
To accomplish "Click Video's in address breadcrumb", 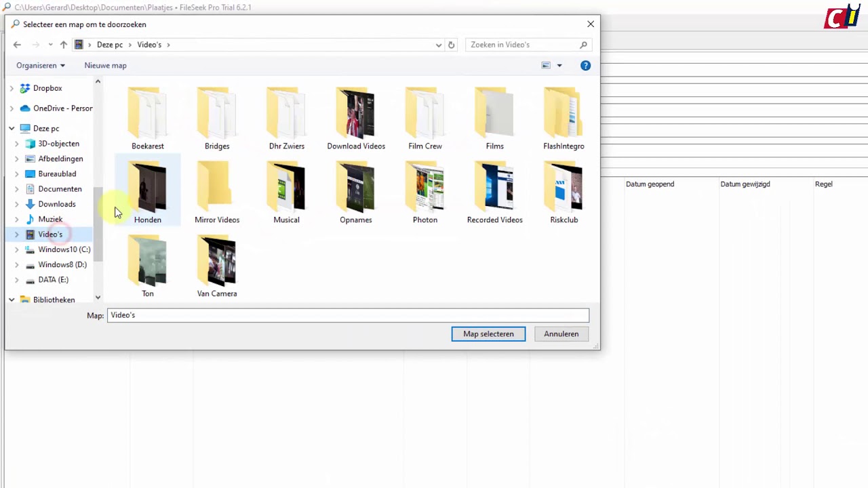I will [149, 45].
